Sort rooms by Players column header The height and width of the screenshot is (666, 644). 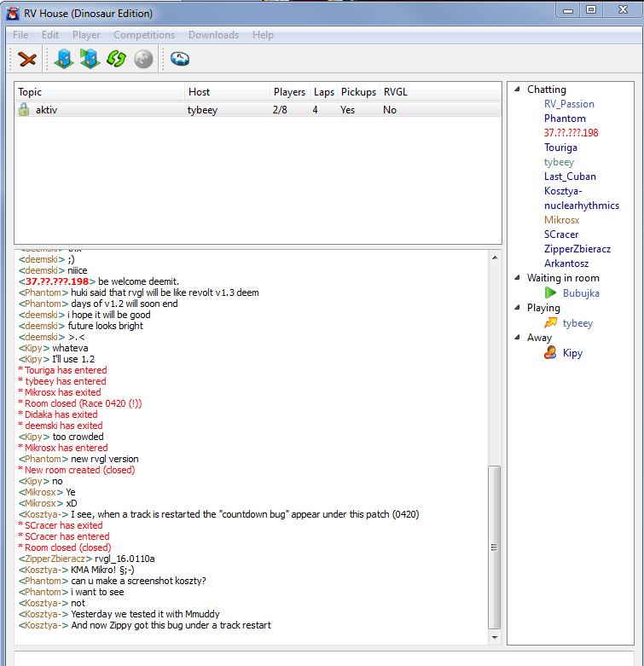(290, 92)
